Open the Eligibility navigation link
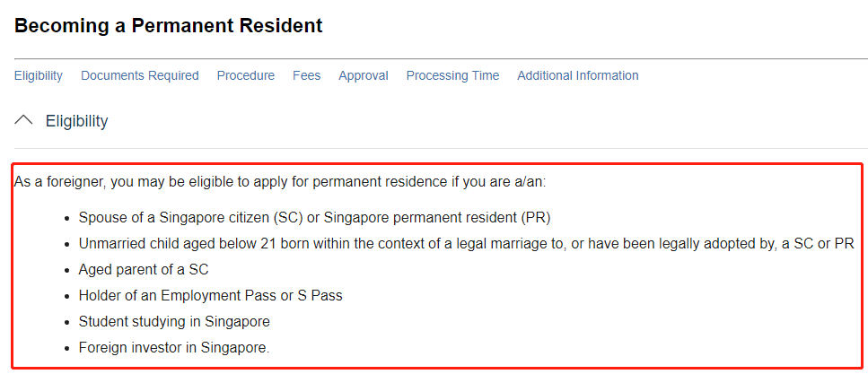The width and height of the screenshot is (868, 374). pos(39,75)
